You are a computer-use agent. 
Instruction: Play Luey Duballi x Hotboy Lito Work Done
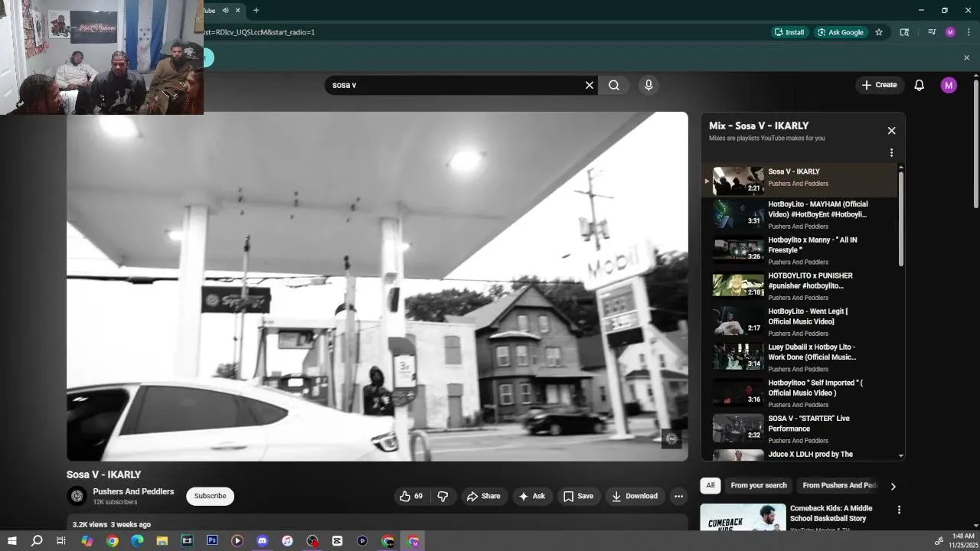click(x=799, y=357)
